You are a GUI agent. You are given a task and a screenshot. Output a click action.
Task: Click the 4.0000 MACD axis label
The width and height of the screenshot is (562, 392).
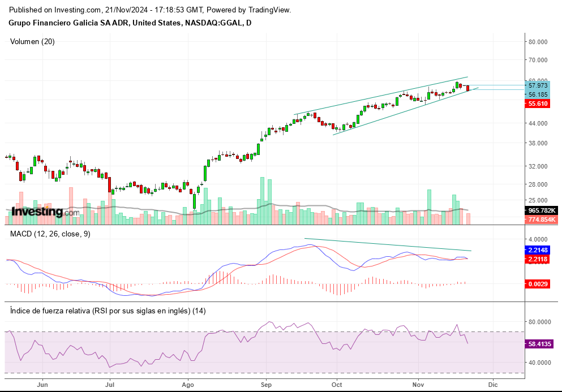(538, 239)
